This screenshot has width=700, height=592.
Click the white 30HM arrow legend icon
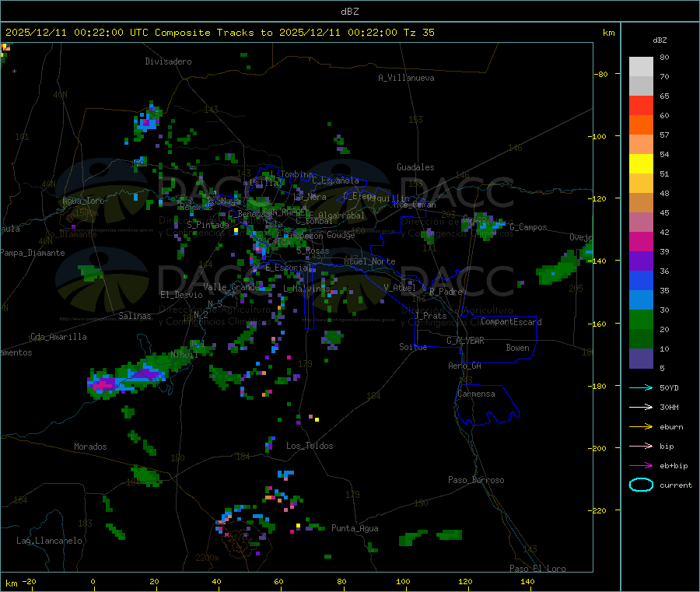(x=641, y=407)
